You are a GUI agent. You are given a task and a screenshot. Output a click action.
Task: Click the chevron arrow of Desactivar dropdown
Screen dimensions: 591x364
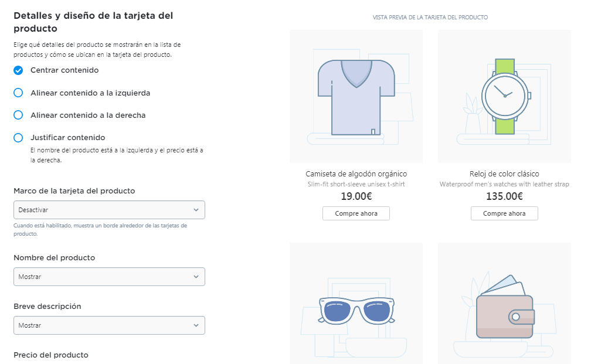[196, 210]
